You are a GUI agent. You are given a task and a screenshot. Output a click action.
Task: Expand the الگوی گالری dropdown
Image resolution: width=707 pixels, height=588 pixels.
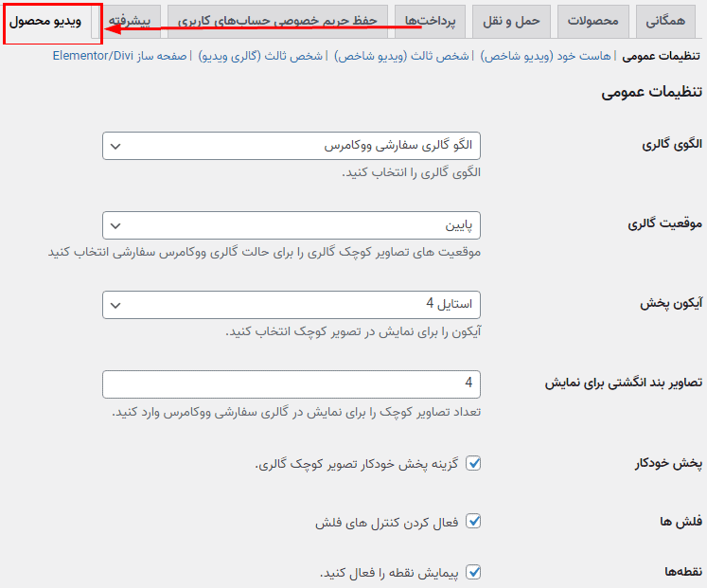(x=292, y=146)
